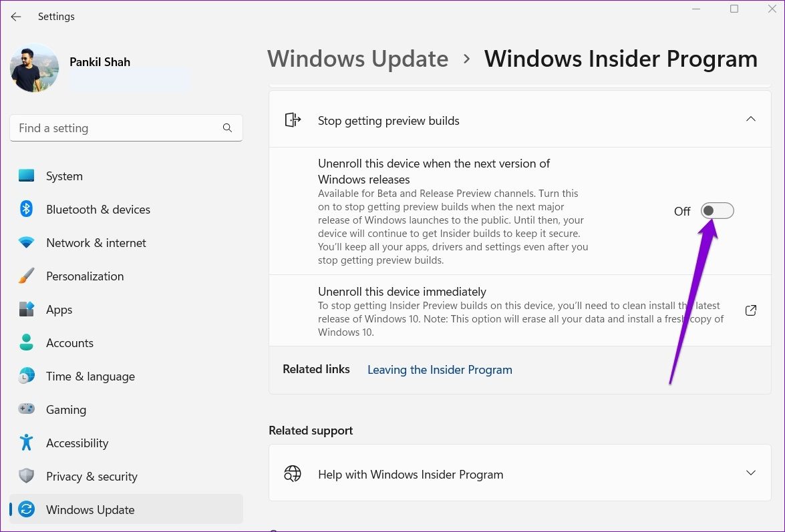Click the search magnifier icon
785x532 pixels.
click(227, 128)
